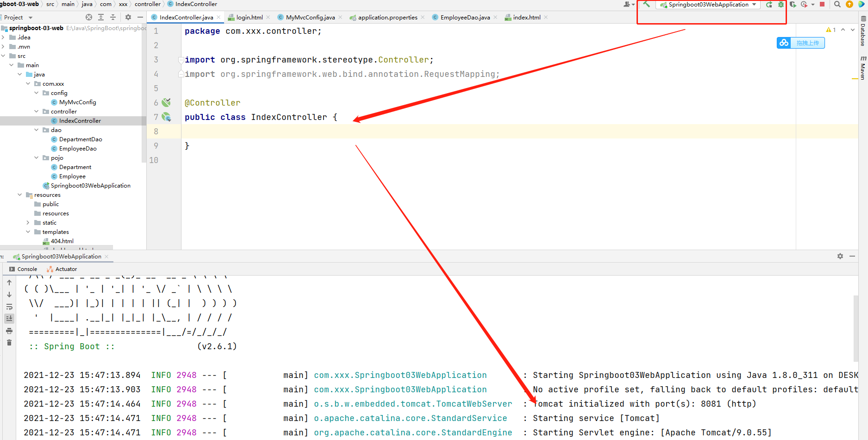Expand the .mvn folder
868x440 pixels.
pyautogui.click(x=3, y=47)
